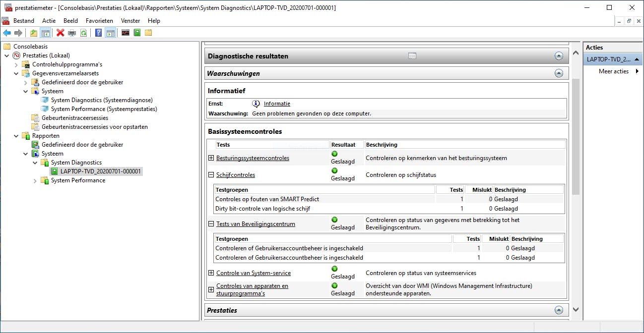
Task: Click the blue Back arrow in toolbar
Action: coord(6,33)
